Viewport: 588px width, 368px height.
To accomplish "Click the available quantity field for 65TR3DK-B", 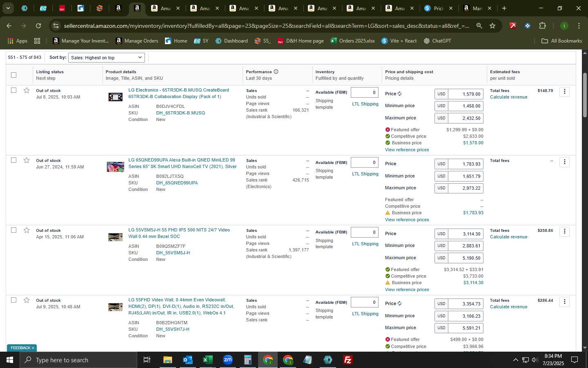I will click(x=365, y=92).
